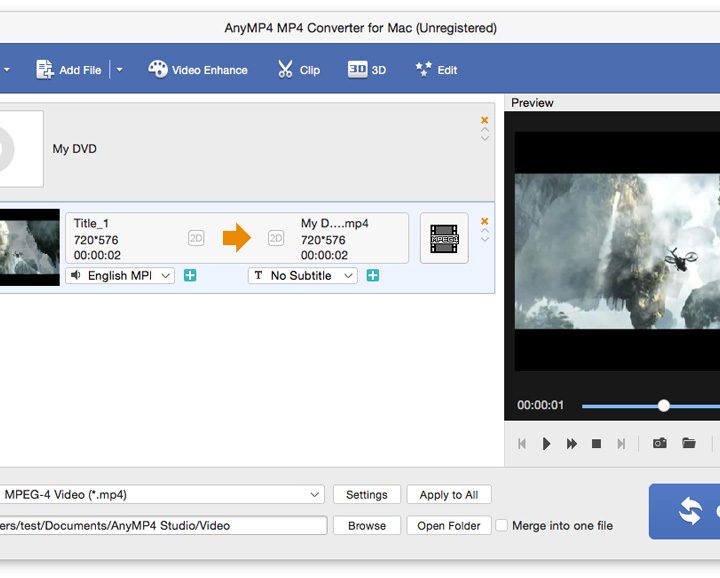This screenshot has height=578, width=720.
Task: Move My DVD entry up
Action: coord(484,130)
